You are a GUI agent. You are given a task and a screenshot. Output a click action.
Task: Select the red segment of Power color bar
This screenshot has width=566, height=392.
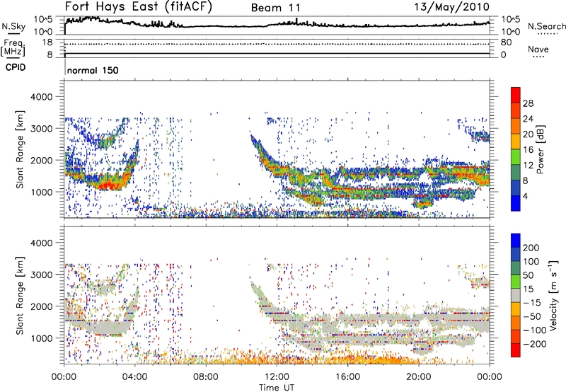click(x=516, y=95)
